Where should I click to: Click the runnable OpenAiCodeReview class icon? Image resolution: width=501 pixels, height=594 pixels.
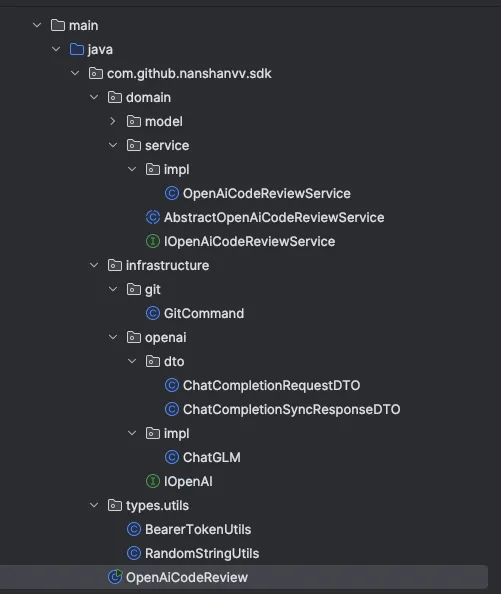[x=115, y=577]
